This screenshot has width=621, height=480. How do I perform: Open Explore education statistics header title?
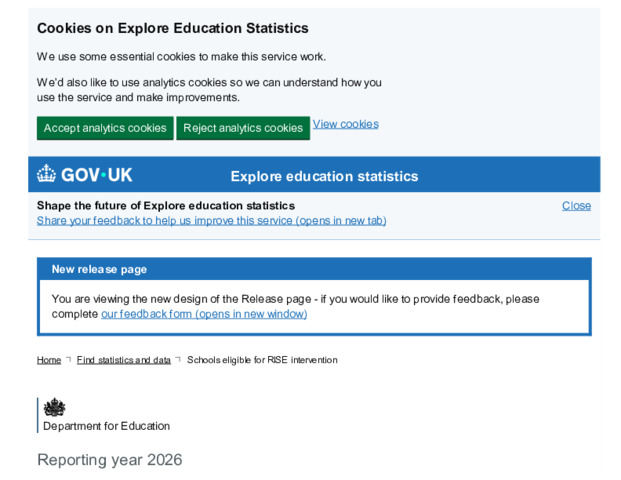coord(324,176)
